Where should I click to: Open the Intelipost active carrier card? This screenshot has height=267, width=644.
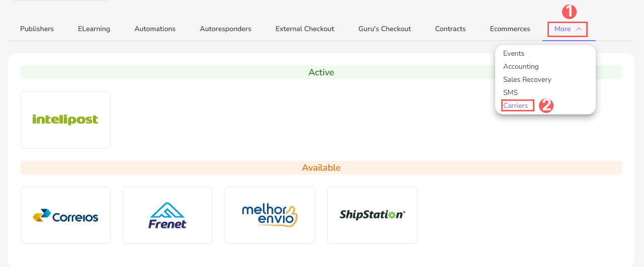click(x=65, y=120)
